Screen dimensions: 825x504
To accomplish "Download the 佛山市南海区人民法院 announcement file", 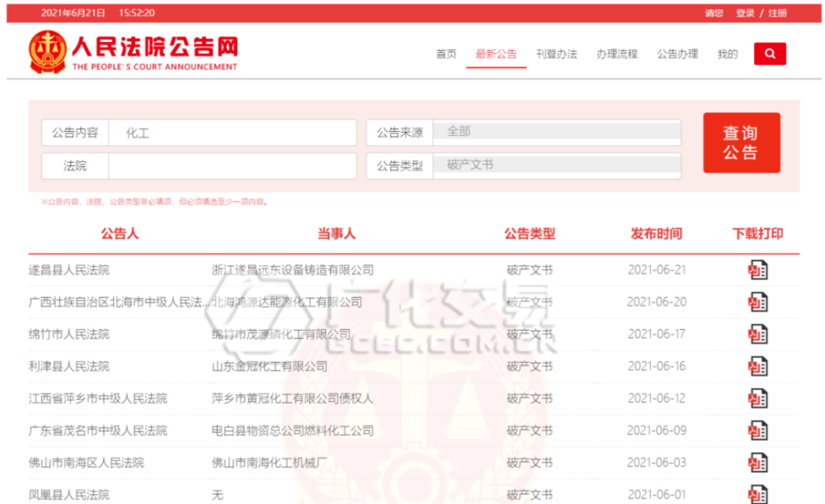I will click(757, 463).
